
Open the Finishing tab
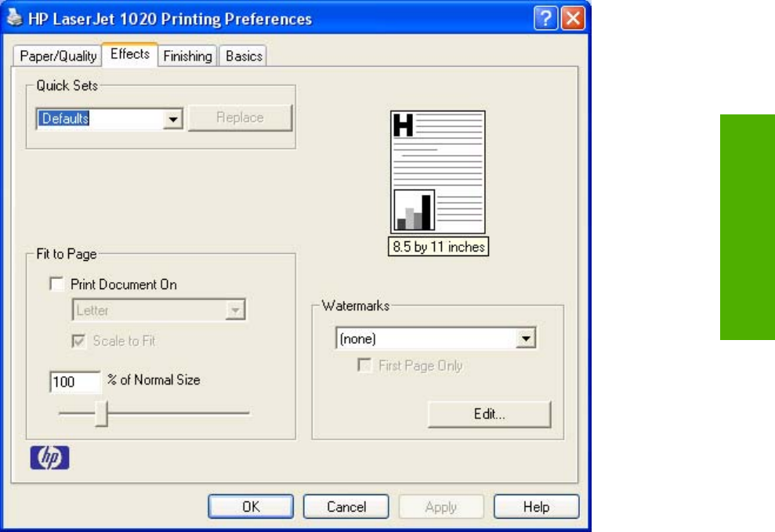188,56
